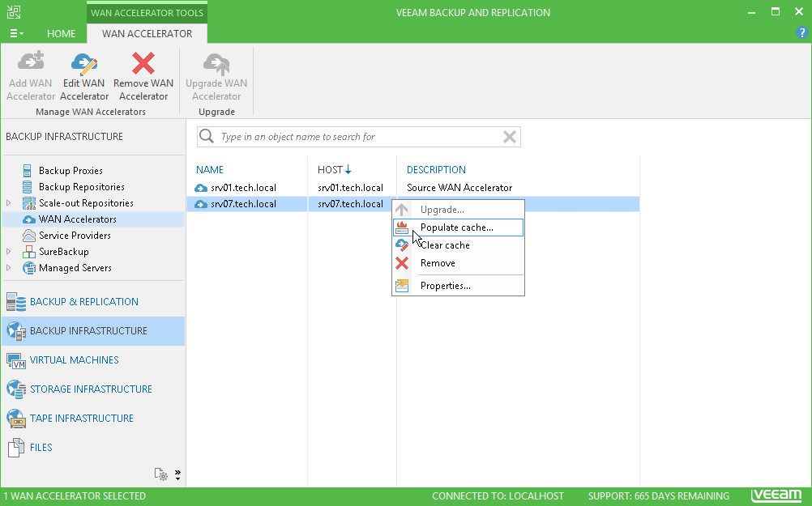This screenshot has height=506, width=812.
Task: Open Properties... from the context menu
Action: click(458, 286)
